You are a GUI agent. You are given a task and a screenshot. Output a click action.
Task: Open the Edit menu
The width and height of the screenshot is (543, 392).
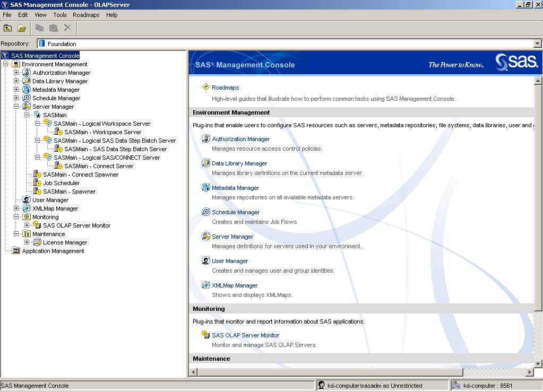click(23, 15)
